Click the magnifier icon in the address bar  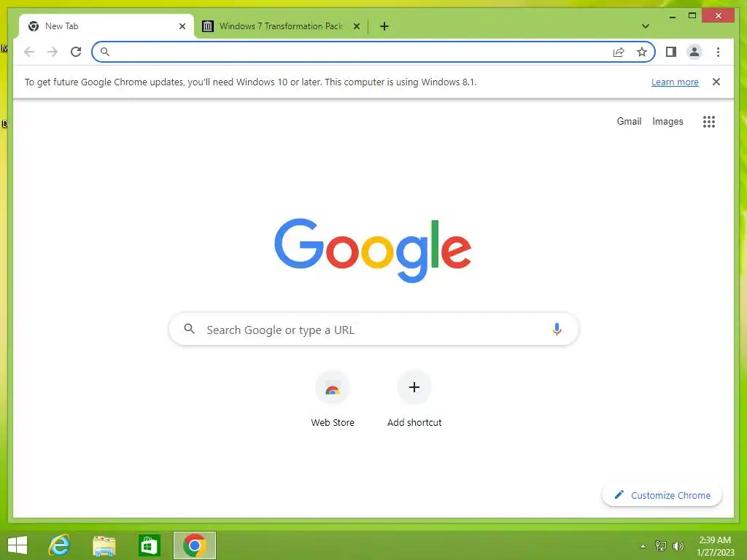[105, 52]
